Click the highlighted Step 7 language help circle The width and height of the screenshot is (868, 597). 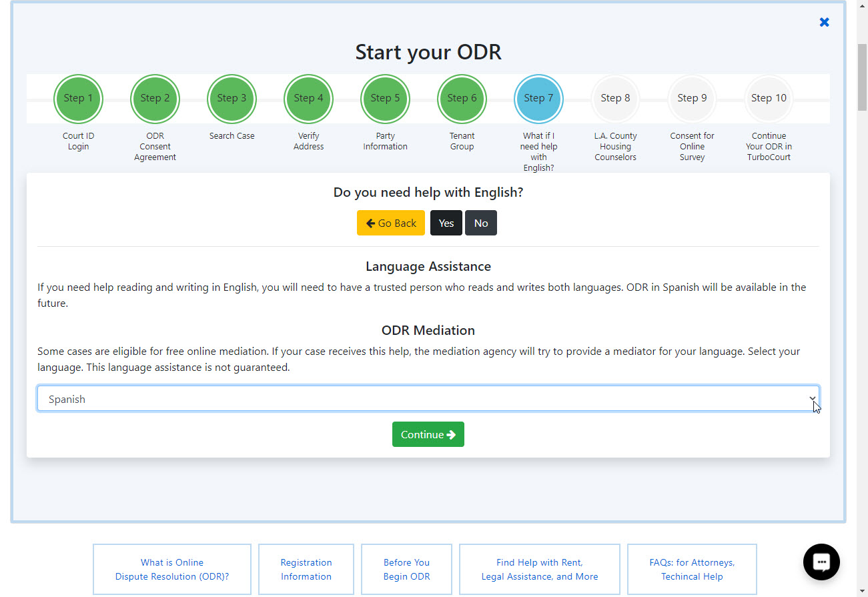538,98
